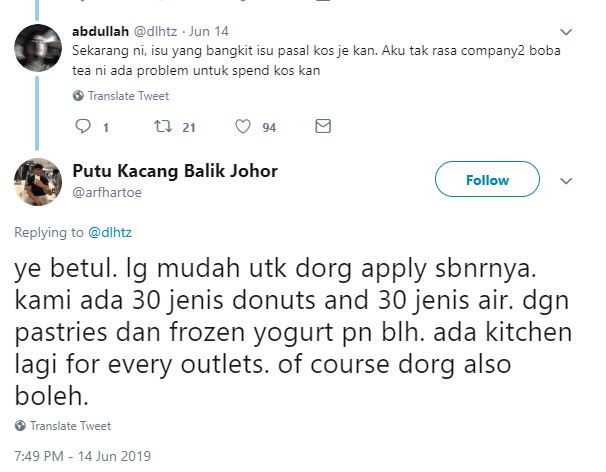
Task: Click the 7:49 PM - 14 Jun 2019 timestamp
Action: [82, 456]
